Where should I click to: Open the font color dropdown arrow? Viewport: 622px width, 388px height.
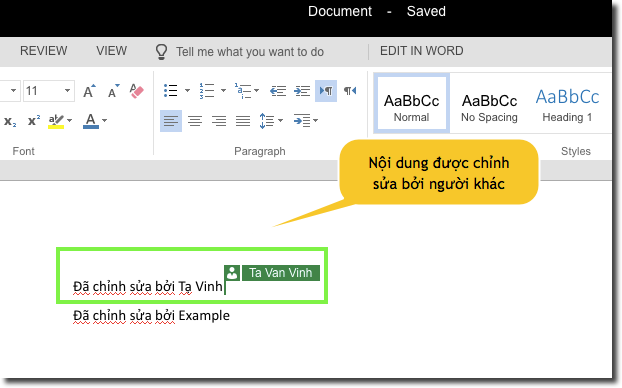tap(105, 120)
